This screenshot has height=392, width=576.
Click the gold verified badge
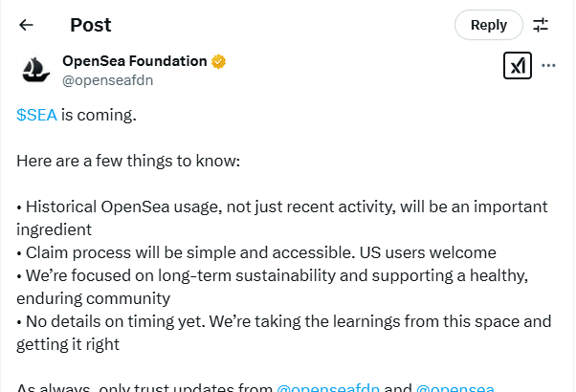coord(218,61)
